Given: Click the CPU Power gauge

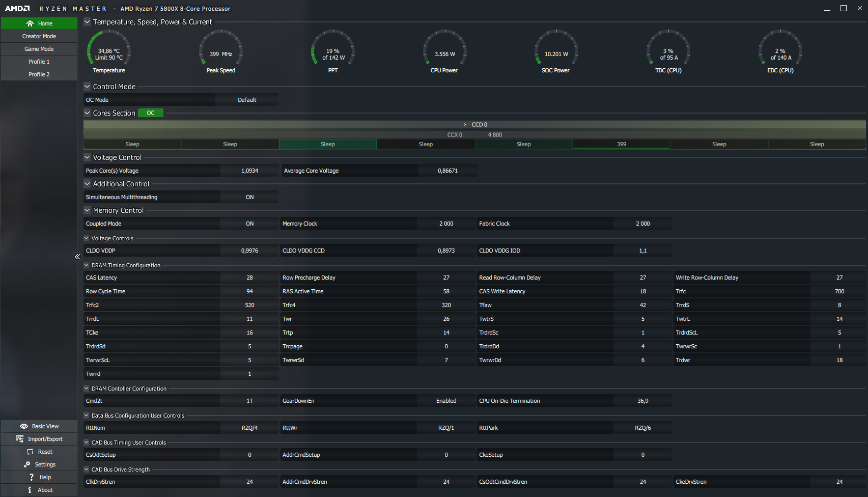Looking at the screenshot, I should pos(444,51).
